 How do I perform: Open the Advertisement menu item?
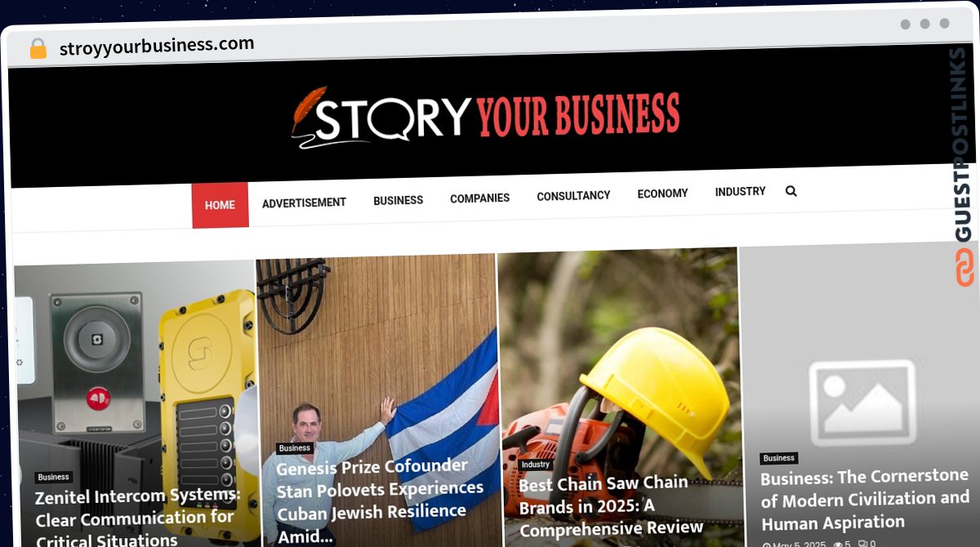304,202
